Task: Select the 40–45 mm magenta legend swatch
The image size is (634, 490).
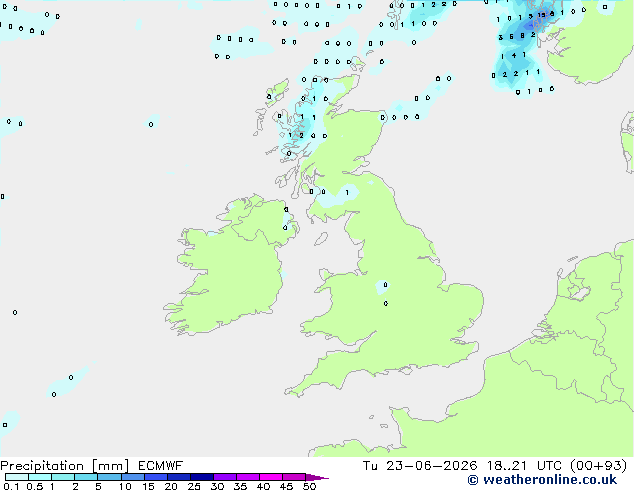Action: pos(271,477)
